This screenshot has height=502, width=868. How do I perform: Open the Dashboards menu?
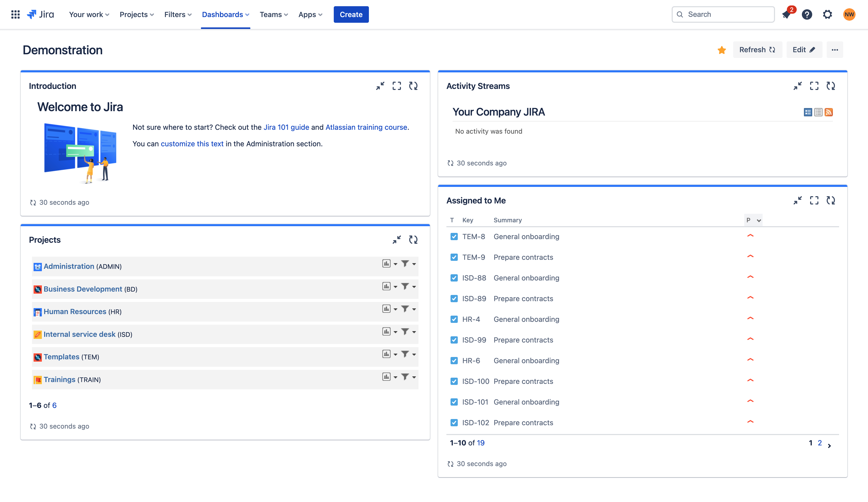pos(225,14)
